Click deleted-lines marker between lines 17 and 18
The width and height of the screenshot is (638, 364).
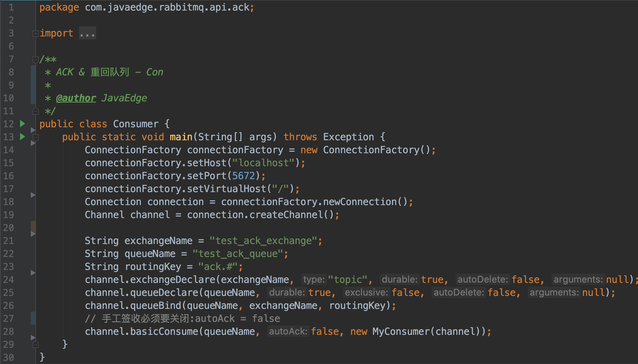[33, 195]
